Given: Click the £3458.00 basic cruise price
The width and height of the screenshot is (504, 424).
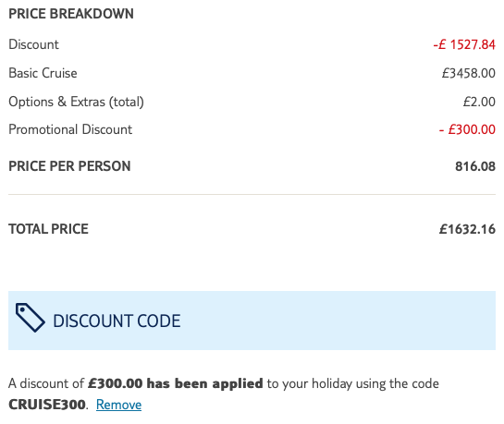Looking at the screenshot, I should 468,73.
